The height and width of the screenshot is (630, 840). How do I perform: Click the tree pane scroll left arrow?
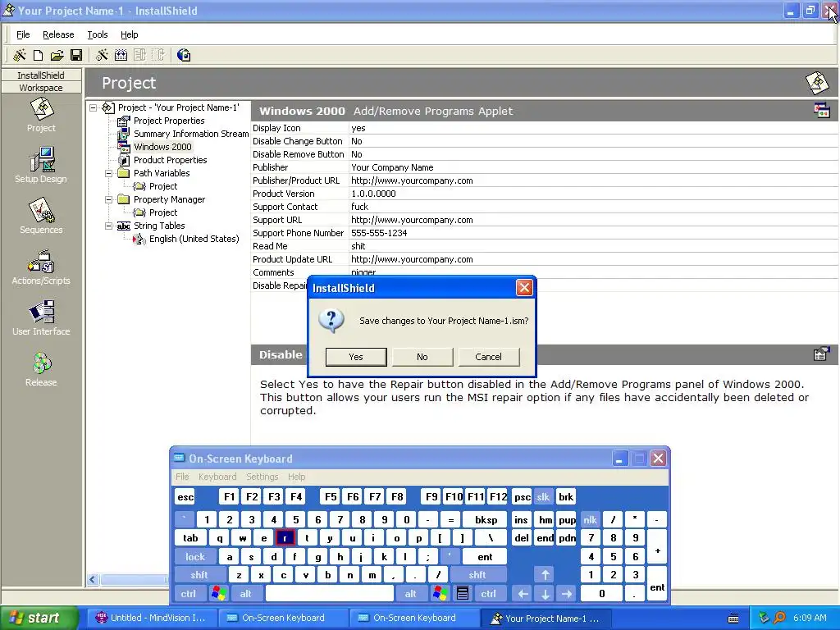tap(93, 580)
